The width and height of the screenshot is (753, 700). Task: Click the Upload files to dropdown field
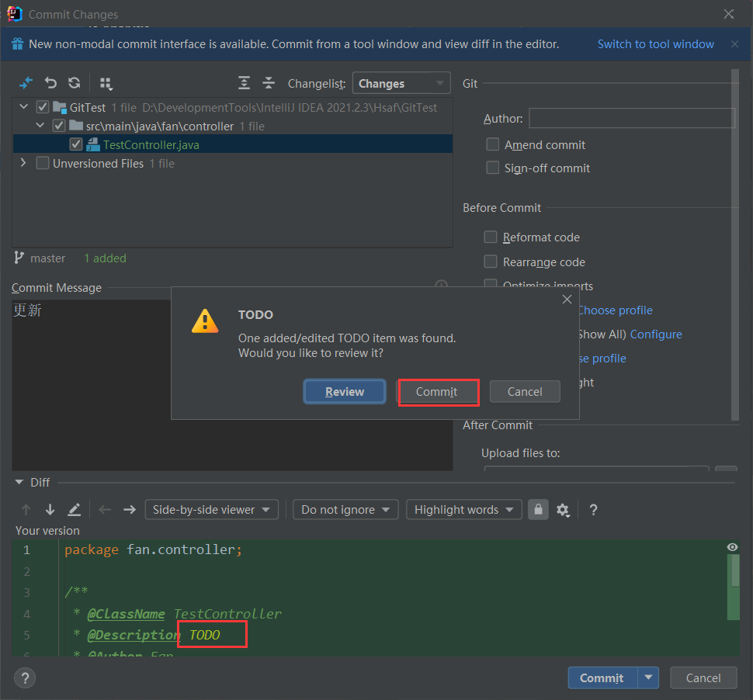point(596,468)
